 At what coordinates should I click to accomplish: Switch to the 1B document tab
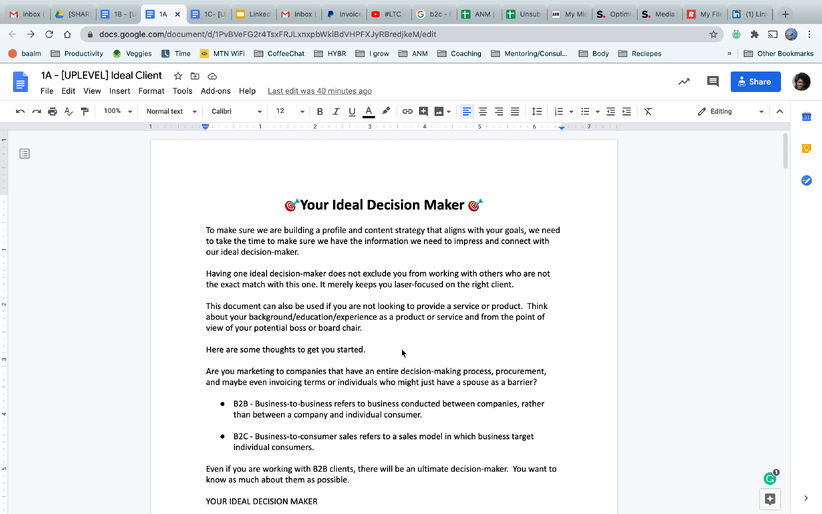[x=118, y=14]
